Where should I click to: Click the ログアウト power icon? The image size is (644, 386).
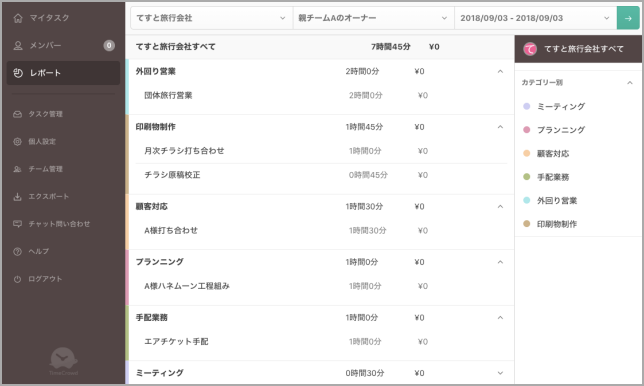(17, 279)
